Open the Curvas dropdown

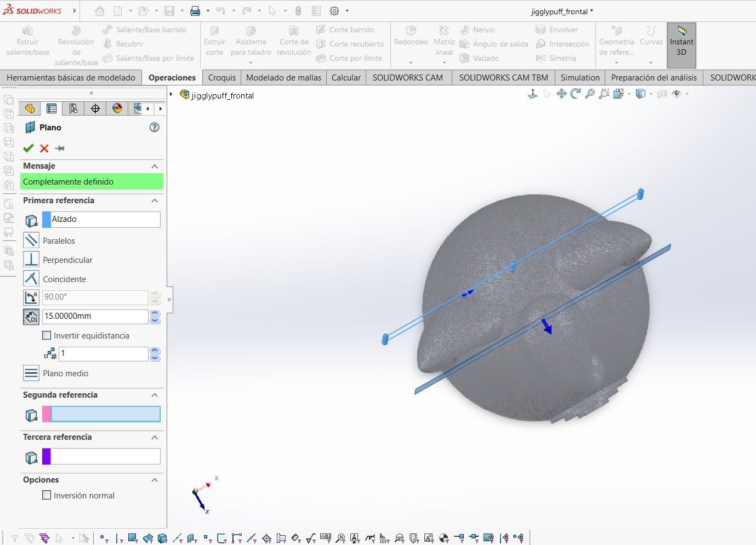tap(651, 62)
